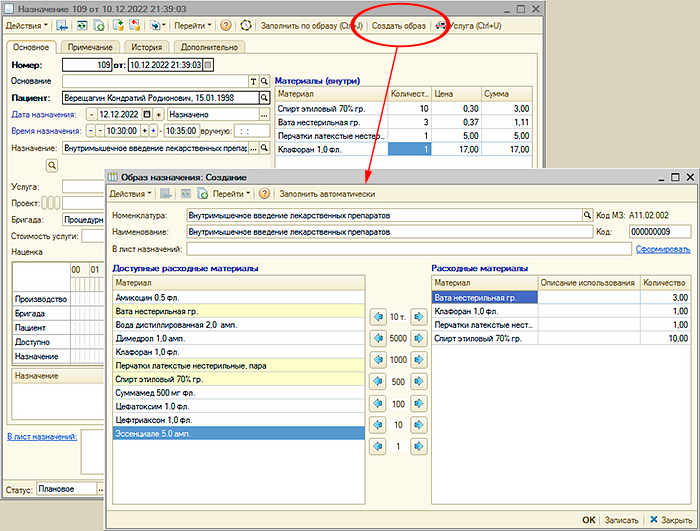The height and width of the screenshot is (531, 700).
Task: Click the help question mark icon in the Назначение toolbar
Action: pyautogui.click(x=225, y=24)
